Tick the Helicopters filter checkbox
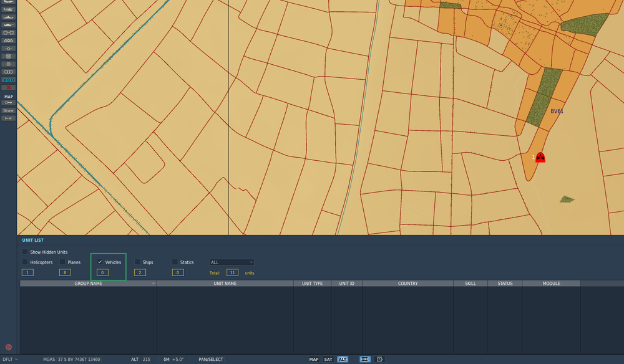 [x=25, y=262]
